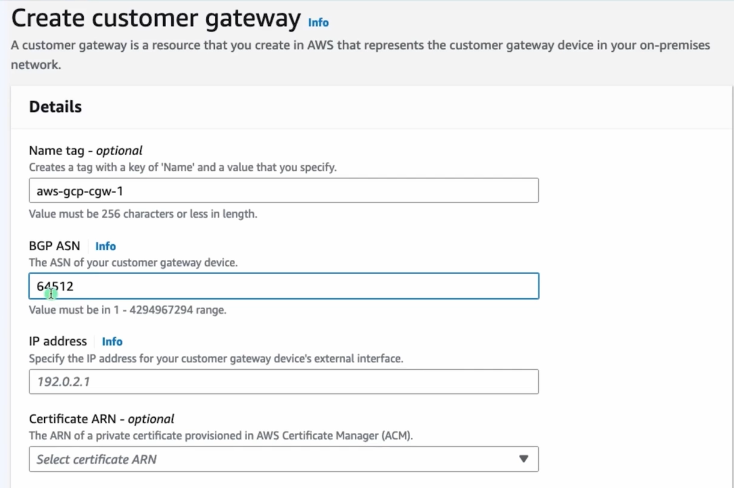Open Info link beside Create customer gateway heading
The height and width of the screenshot is (488, 734).
point(318,22)
